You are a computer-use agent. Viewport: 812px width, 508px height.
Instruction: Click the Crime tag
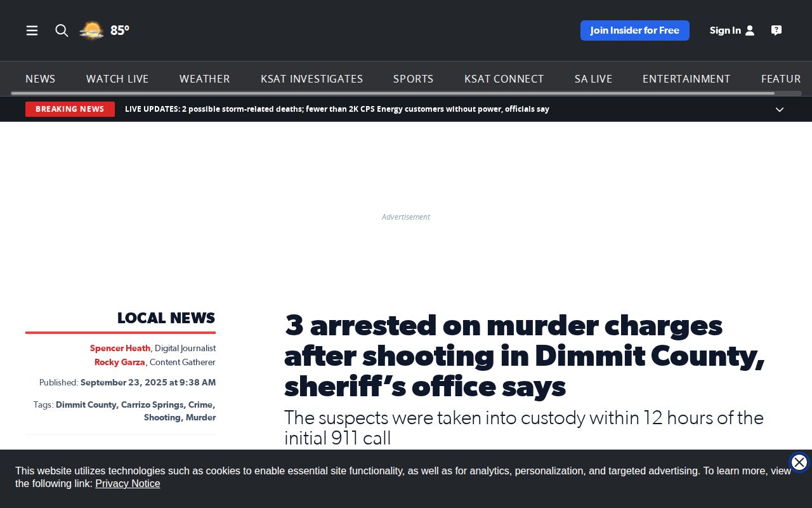point(201,404)
